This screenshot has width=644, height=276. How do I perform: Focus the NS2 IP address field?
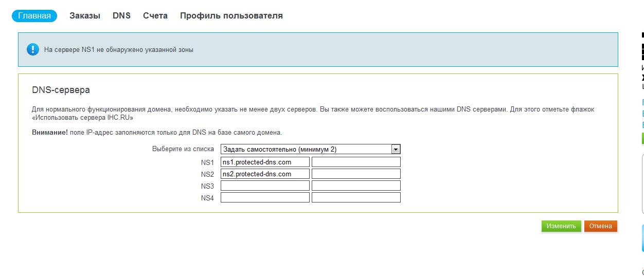pos(356,174)
